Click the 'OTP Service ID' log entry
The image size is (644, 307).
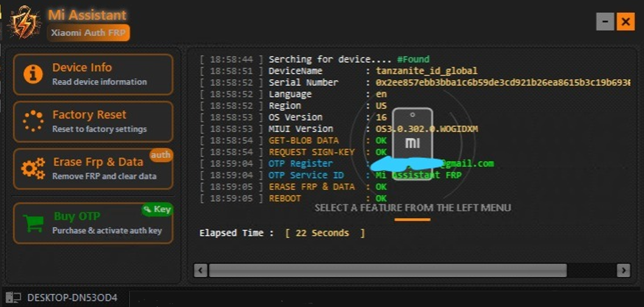[306, 175]
